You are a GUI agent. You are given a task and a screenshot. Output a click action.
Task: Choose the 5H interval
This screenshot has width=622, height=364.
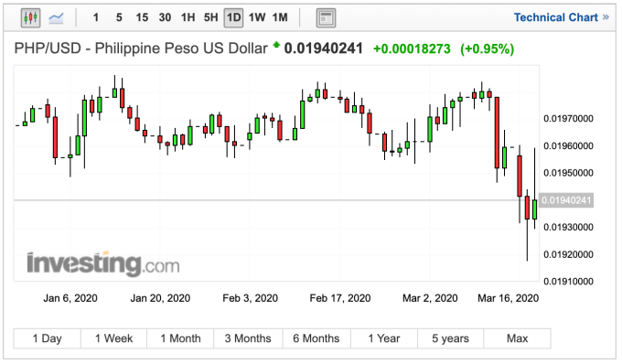pos(211,18)
